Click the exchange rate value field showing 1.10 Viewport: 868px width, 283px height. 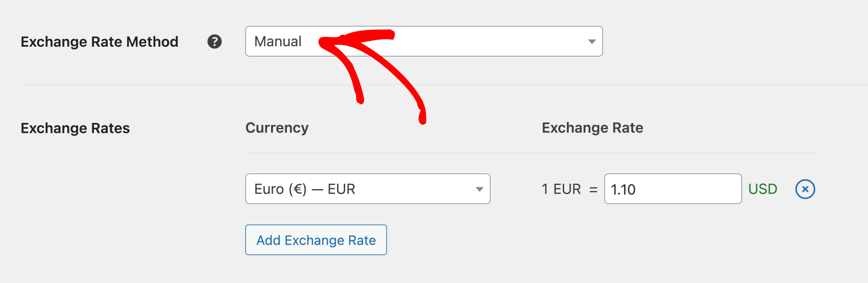click(x=673, y=189)
